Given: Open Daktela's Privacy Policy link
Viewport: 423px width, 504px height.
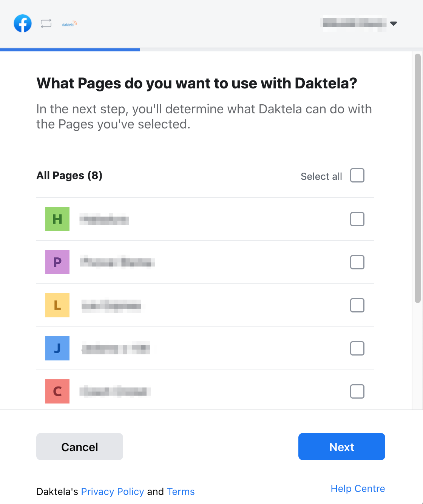Looking at the screenshot, I should pos(113,492).
